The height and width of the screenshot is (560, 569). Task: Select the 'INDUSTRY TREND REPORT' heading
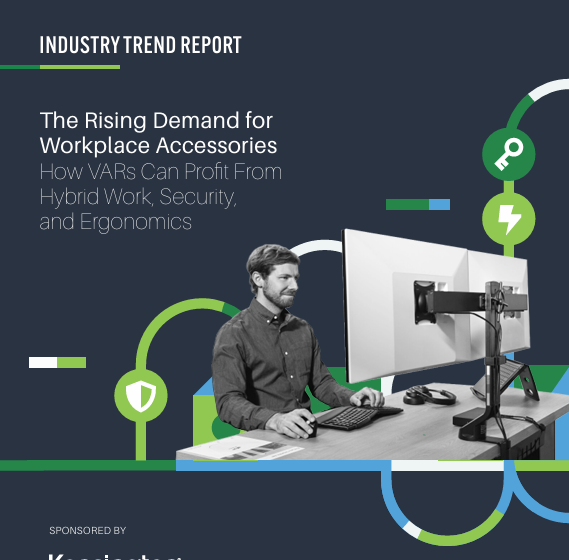coord(140,45)
